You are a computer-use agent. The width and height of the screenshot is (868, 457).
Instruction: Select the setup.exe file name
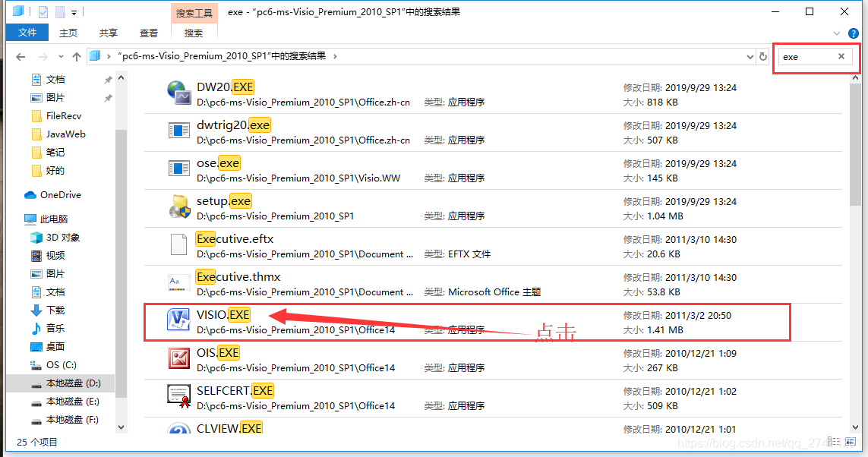(x=223, y=201)
